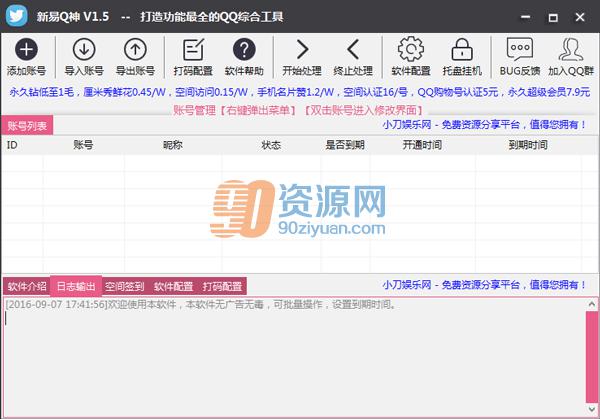This screenshot has height=419, width=600.
Task: Sort by 状态 column header
Action: pos(271,145)
